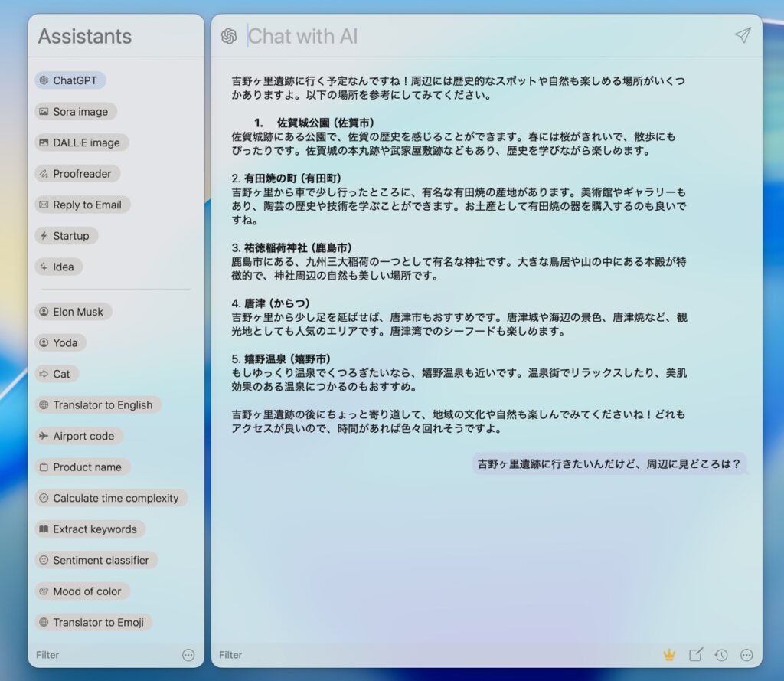The width and height of the screenshot is (784, 681).
Task: Click the crown premium icon
Action: [x=670, y=655]
